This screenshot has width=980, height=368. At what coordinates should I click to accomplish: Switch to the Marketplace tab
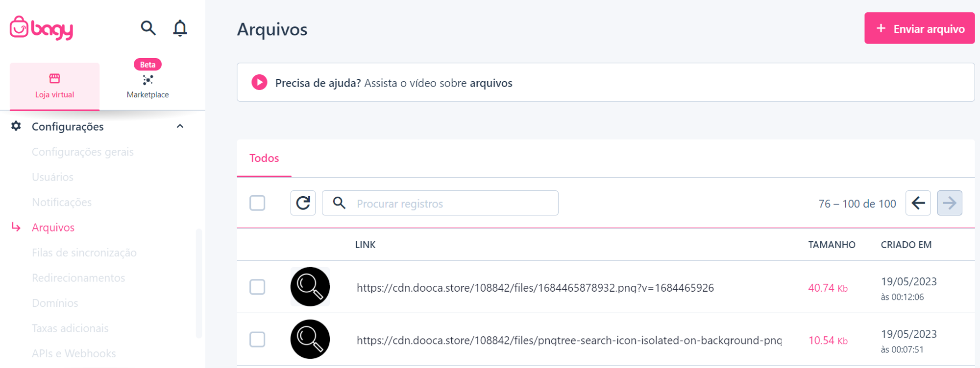coord(147,86)
